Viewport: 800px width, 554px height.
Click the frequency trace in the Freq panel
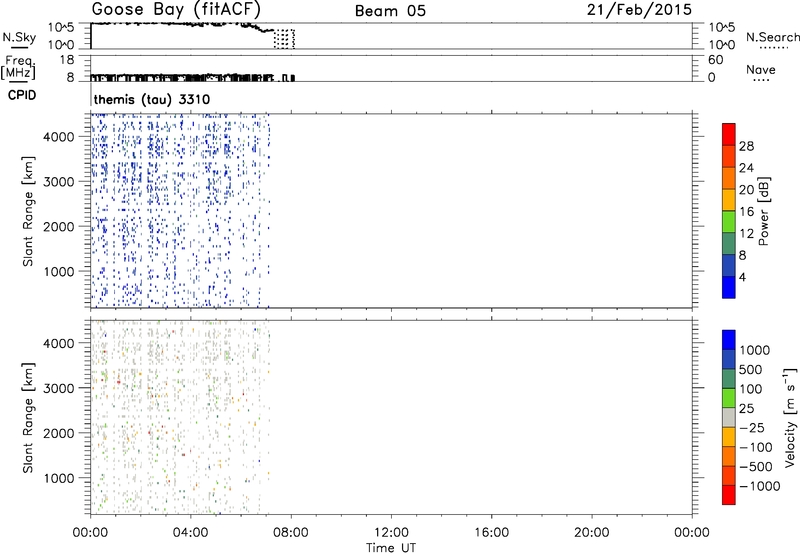point(192,78)
